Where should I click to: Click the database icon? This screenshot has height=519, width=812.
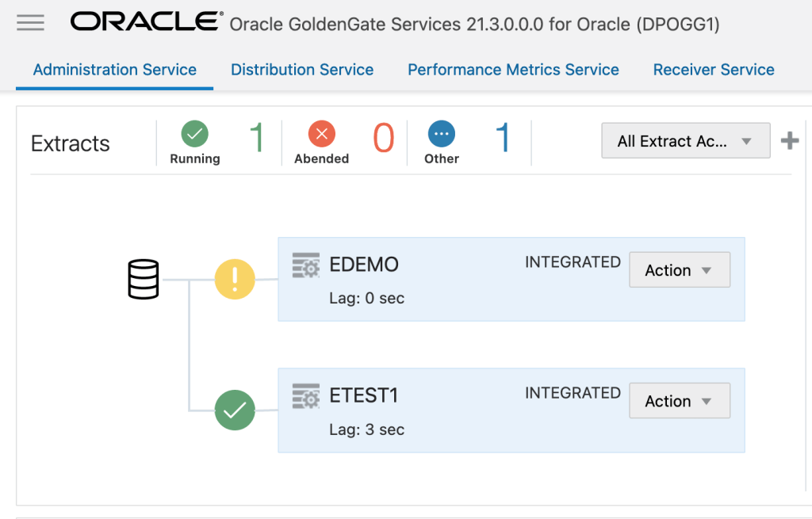pyautogui.click(x=144, y=279)
